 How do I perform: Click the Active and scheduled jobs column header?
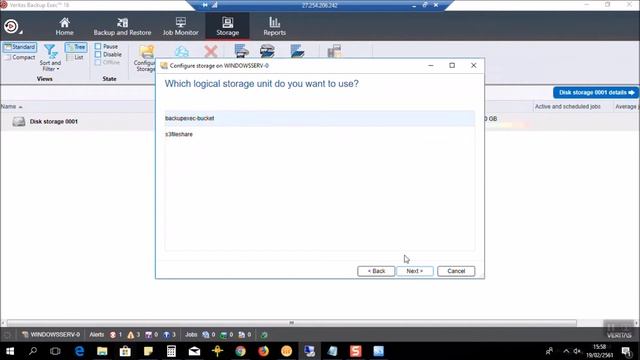point(567,107)
